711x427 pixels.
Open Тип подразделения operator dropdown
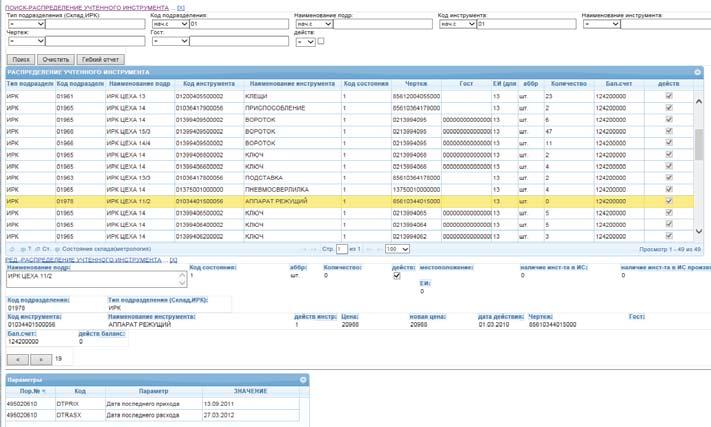pos(26,24)
